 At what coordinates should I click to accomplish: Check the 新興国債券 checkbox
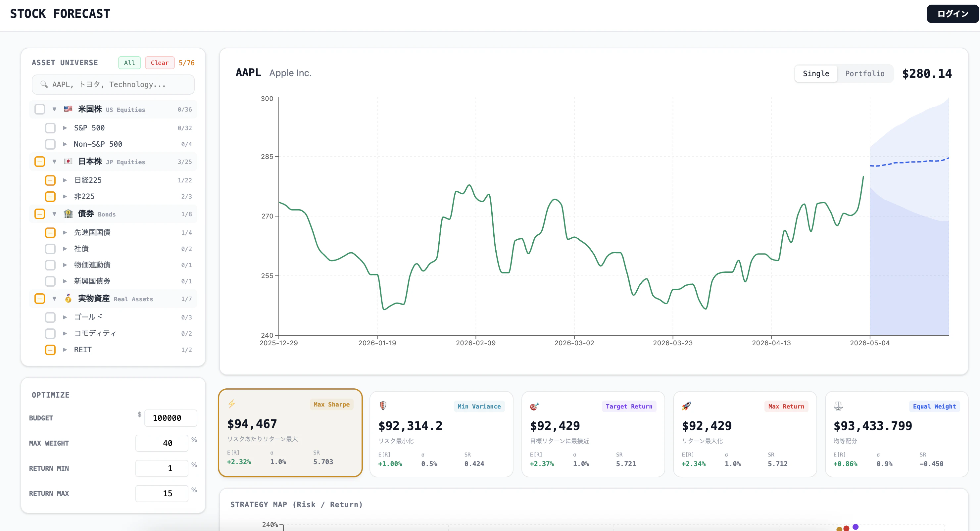50,281
